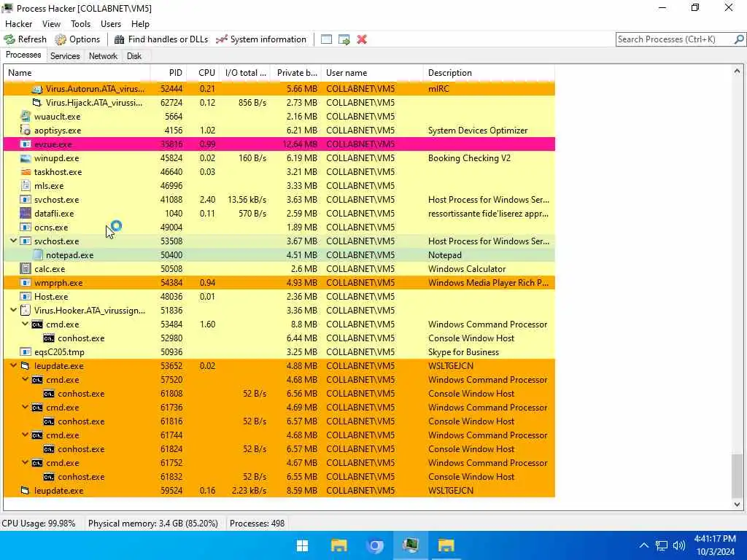
Task: Show hidden tray icons chevron
Action: pos(643,545)
